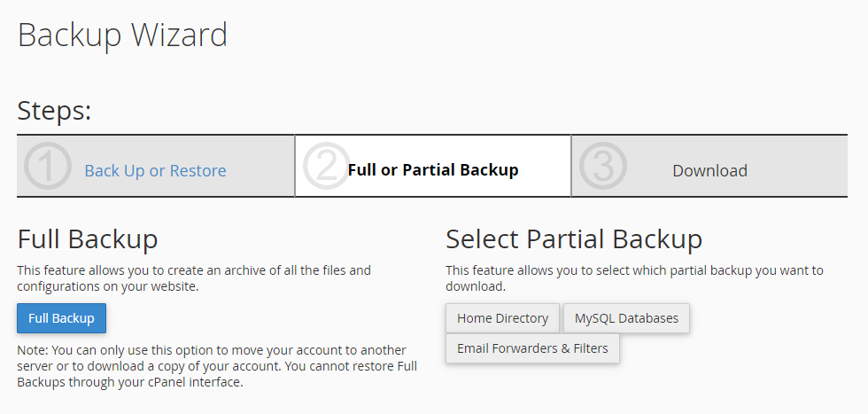868x414 pixels.
Task: Click the step 3 circled number icon
Action: (602, 167)
